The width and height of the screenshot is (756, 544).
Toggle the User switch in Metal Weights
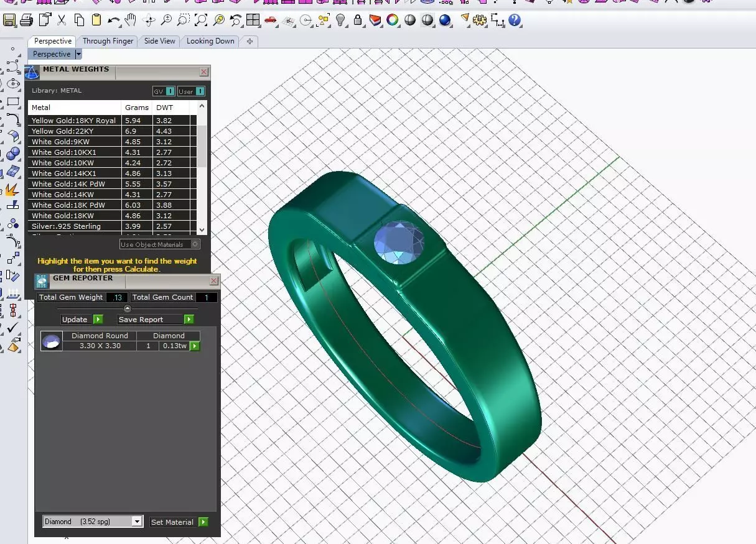(191, 91)
